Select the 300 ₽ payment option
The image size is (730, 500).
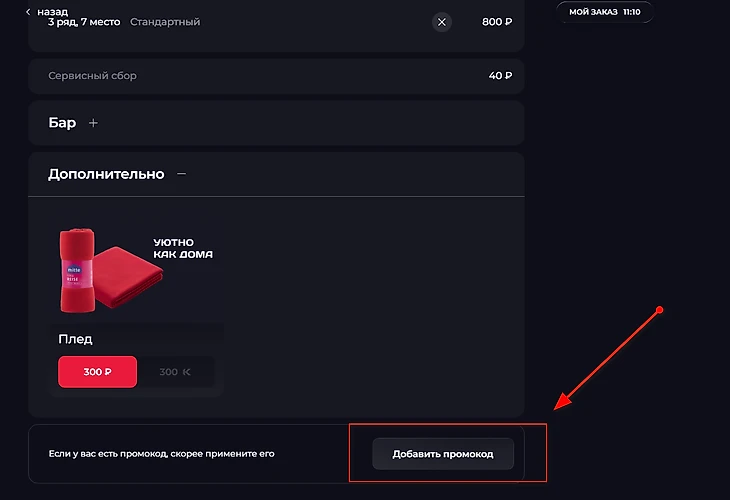97,372
